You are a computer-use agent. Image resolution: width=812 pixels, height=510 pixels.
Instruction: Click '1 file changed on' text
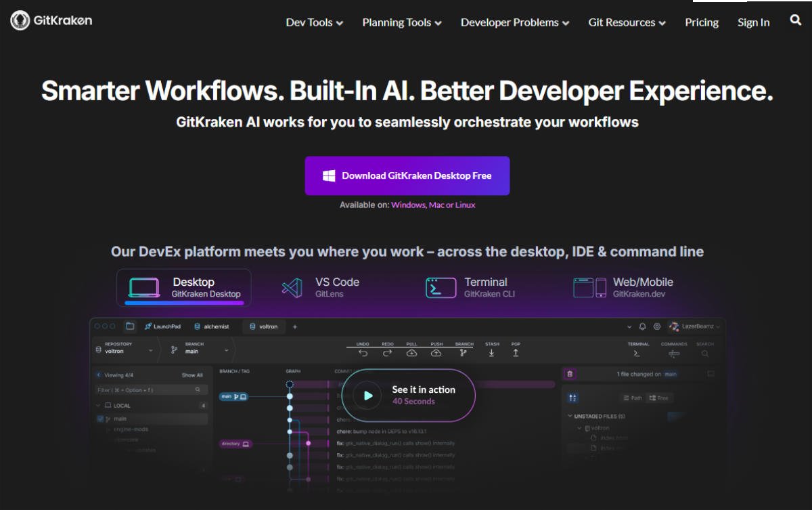639,374
